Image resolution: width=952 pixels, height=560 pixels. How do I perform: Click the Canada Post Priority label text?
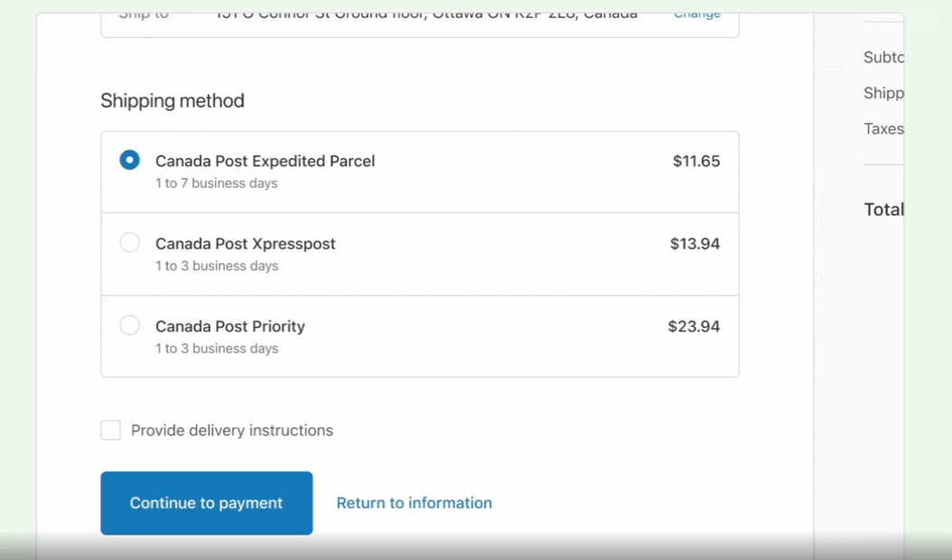(x=230, y=326)
